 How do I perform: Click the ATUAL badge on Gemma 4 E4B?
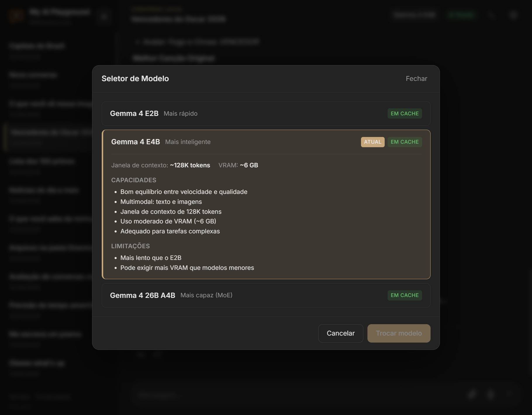(373, 142)
